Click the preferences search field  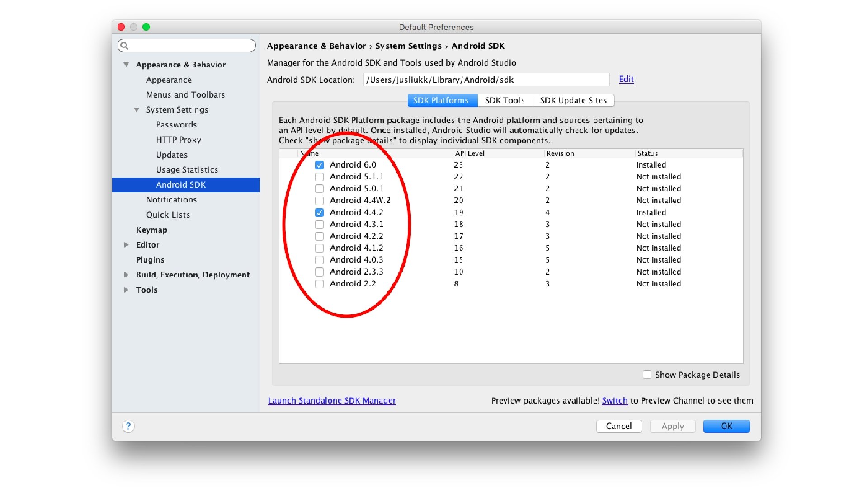(x=190, y=46)
